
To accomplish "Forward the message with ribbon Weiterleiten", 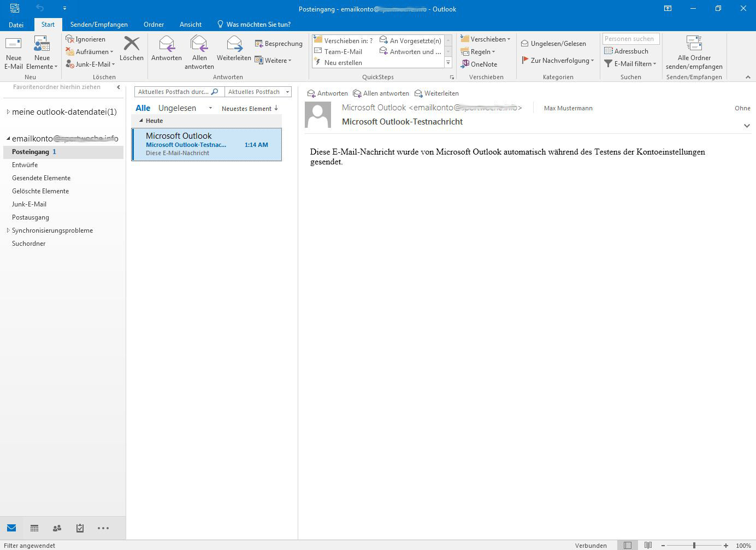I will point(234,49).
